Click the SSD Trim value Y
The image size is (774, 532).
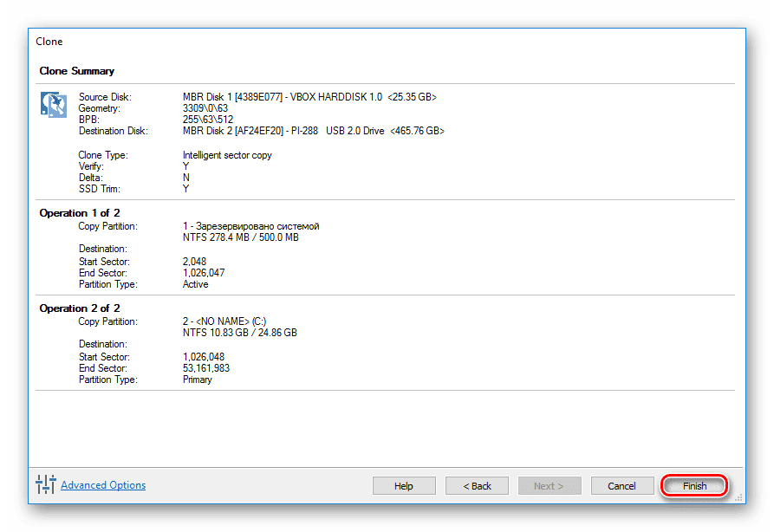(185, 189)
